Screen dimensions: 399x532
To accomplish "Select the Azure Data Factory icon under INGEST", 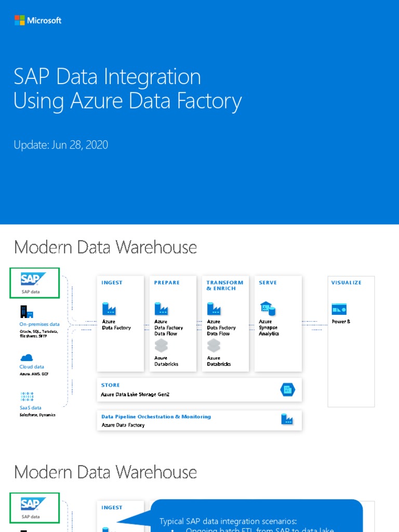I will click(109, 309).
